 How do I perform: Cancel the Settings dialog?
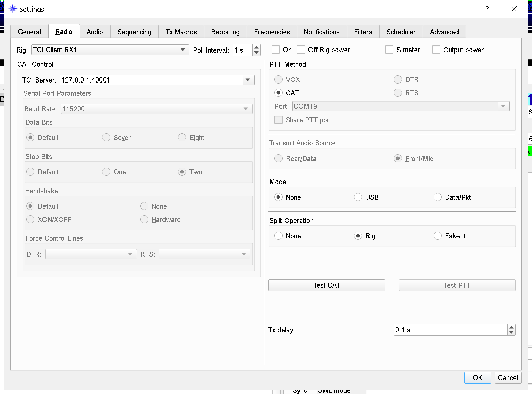point(508,378)
